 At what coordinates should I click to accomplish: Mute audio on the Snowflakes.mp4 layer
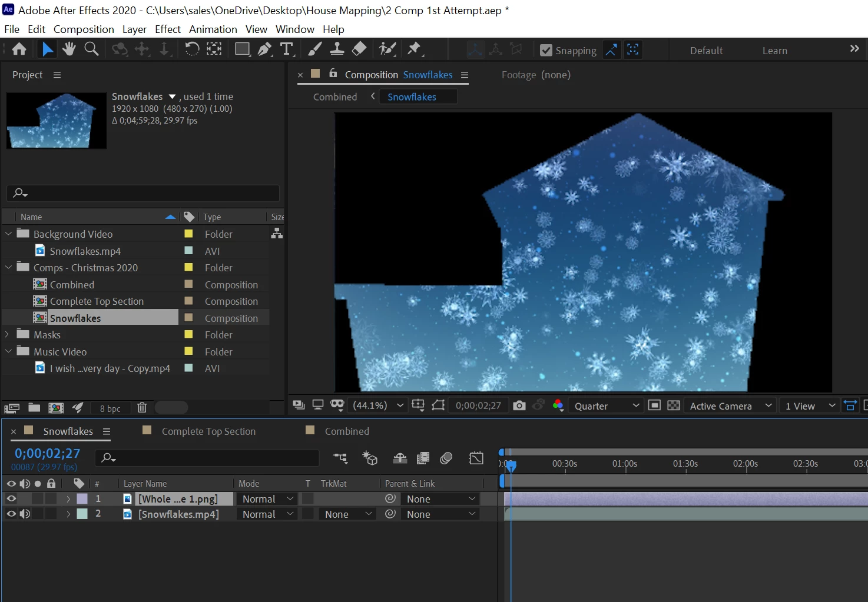click(25, 514)
